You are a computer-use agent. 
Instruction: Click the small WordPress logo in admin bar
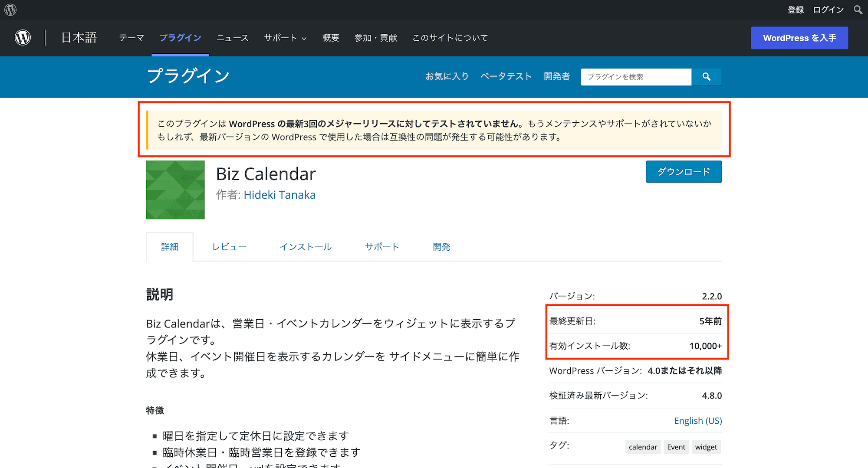coord(10,10)
